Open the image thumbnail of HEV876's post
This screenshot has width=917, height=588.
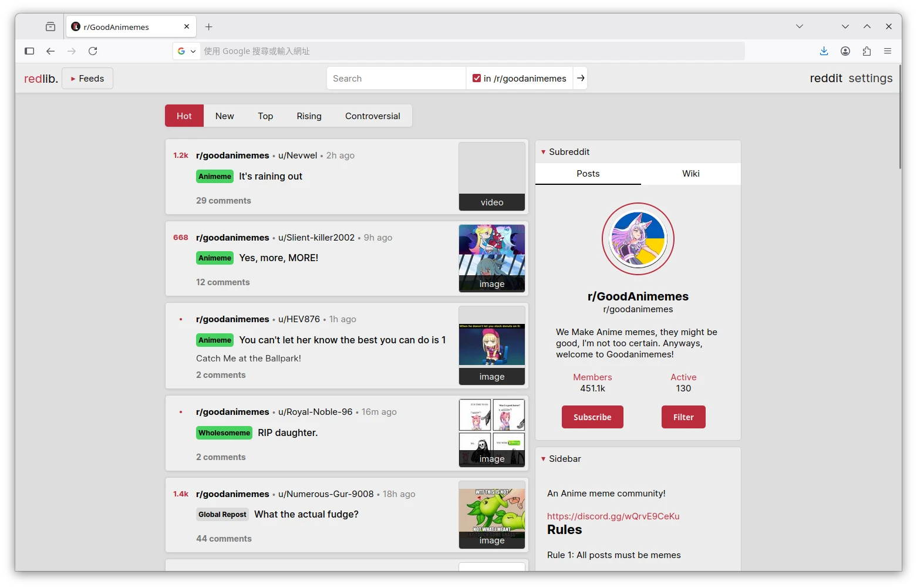pos(492,346)
